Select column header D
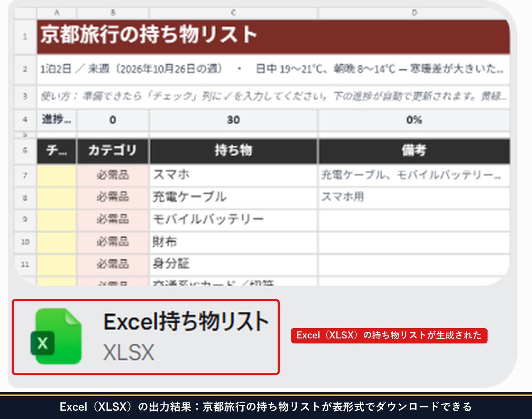 click(414, 13)
